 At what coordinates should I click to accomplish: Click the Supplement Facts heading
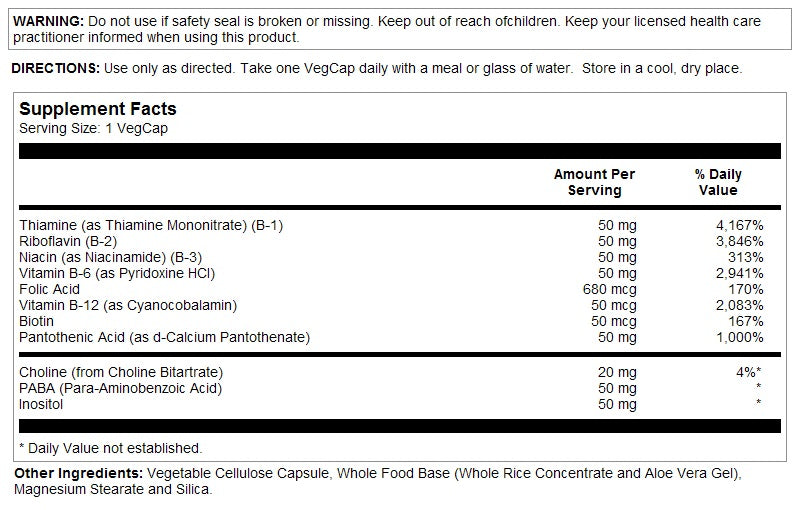click(98, 109)
